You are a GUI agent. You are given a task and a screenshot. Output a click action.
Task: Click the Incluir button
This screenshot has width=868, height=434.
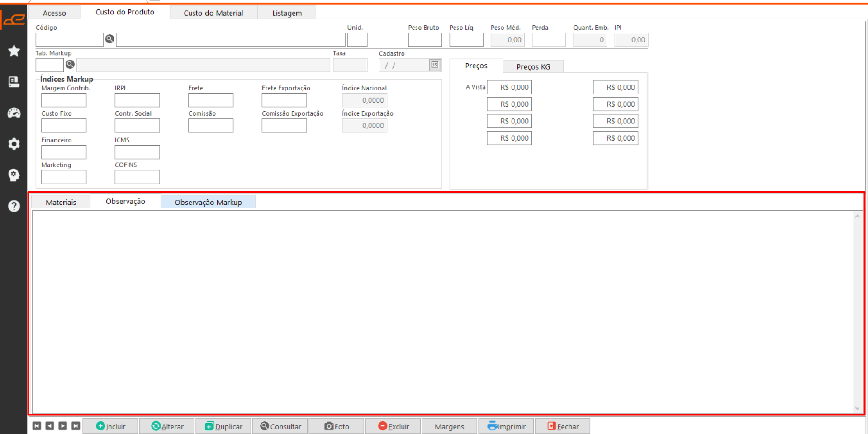pos(111,426)
